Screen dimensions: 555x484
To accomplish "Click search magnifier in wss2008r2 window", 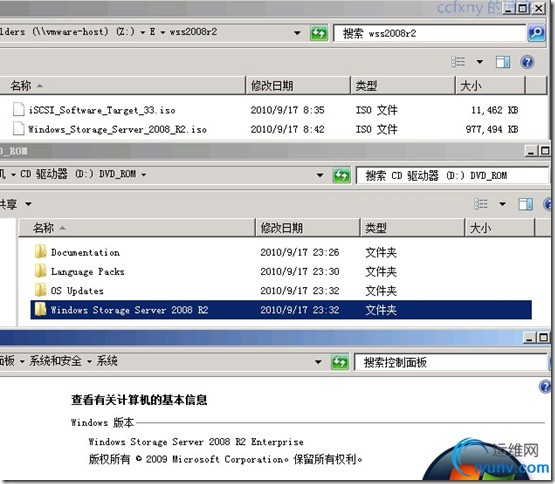I will [x=536, y=33].
